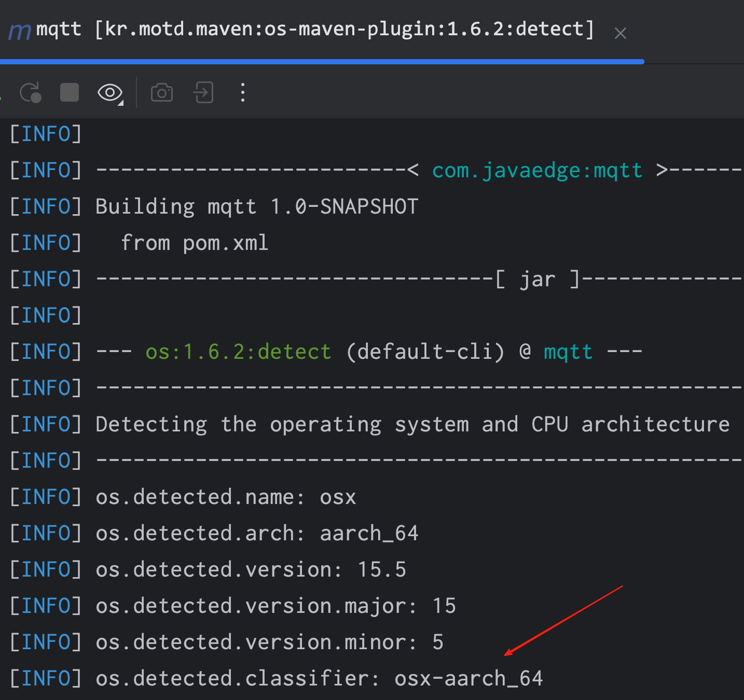Stop the running Maven process

pos(69,93)
